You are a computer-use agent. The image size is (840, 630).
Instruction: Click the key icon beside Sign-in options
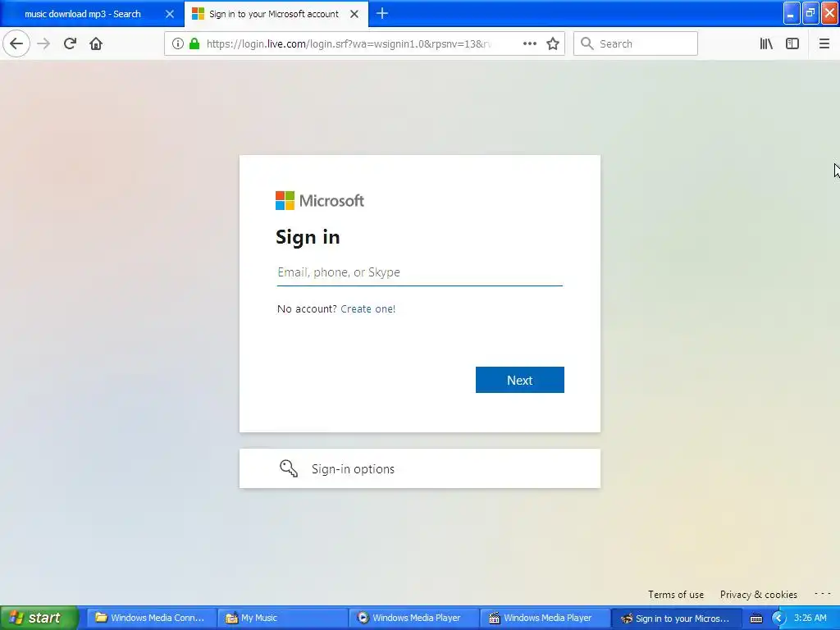[x=289, y=468]
